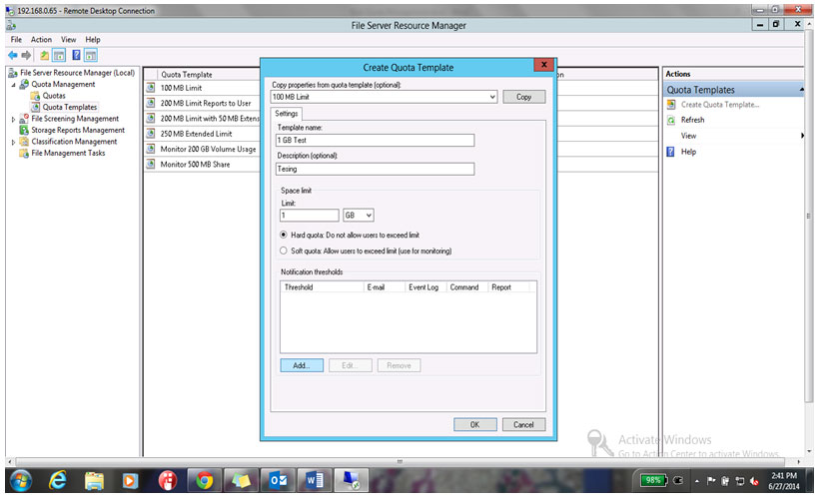
Task: Click the Show/Hide Console Tree toolbar icon
Action: click(x=59, y=55)
